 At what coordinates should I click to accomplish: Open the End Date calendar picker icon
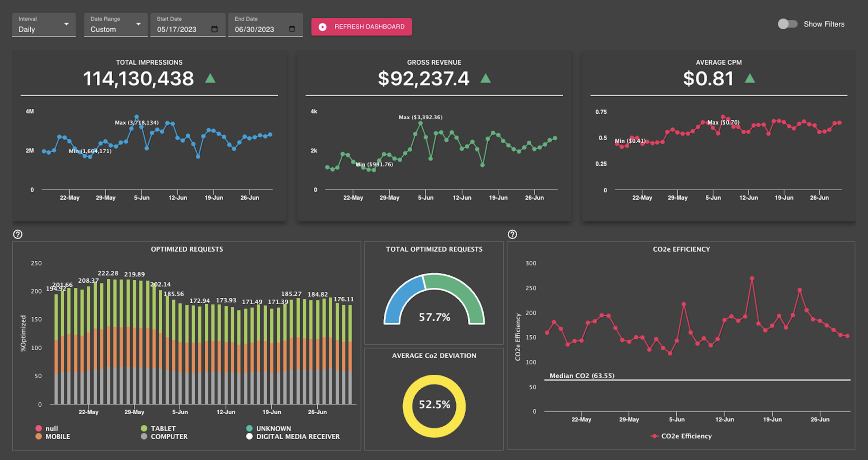(x=292, y=29)
